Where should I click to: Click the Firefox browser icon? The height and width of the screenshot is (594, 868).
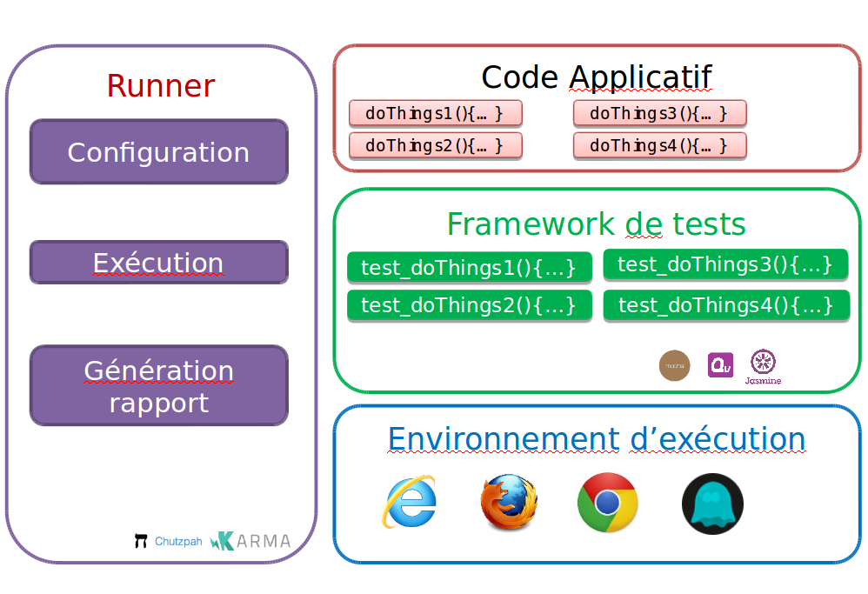coord(509,502)
